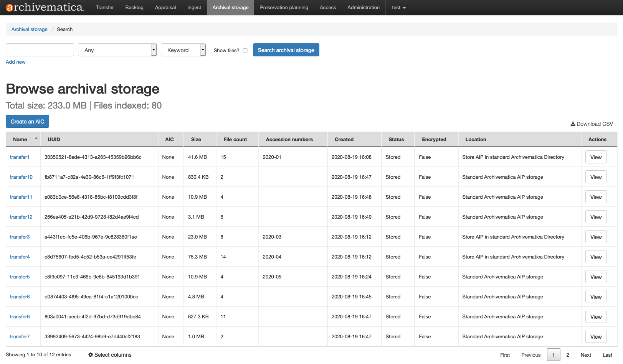
Task: Select the Backlog tab
Action: coord(134,7)
